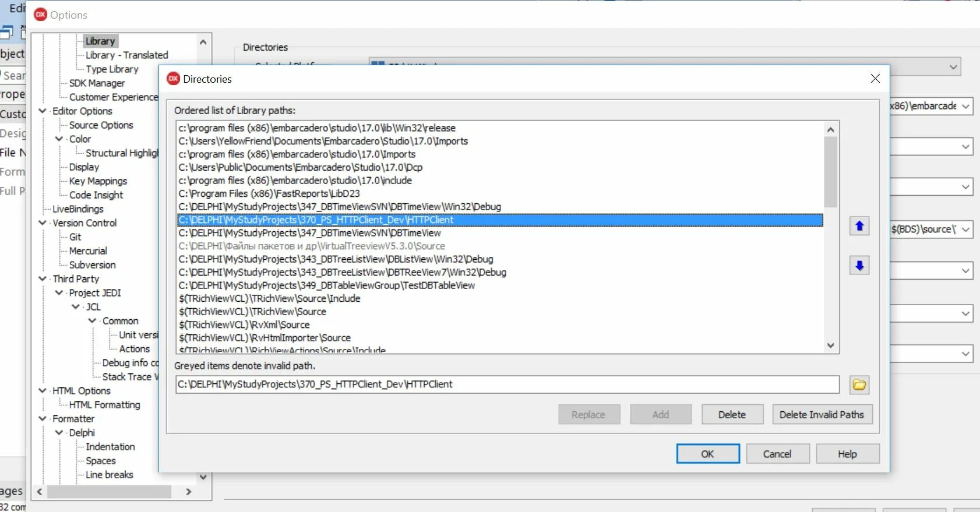Close the Directories dialog
The width and height of the screenshot is (980, 512).
point(875,79)
